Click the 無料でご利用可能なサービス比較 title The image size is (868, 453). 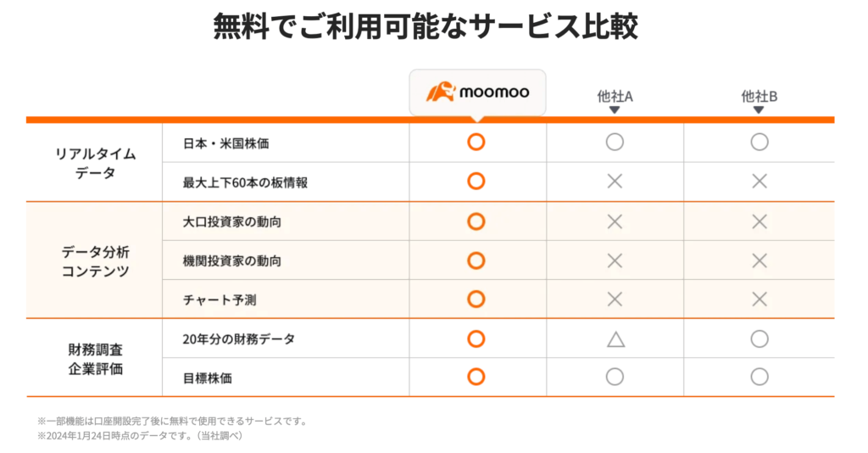[426, 26]
